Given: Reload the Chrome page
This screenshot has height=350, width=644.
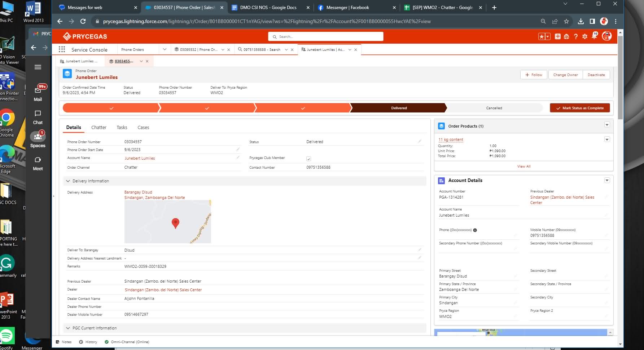Looking at the screenshot, I should [83, 21].
